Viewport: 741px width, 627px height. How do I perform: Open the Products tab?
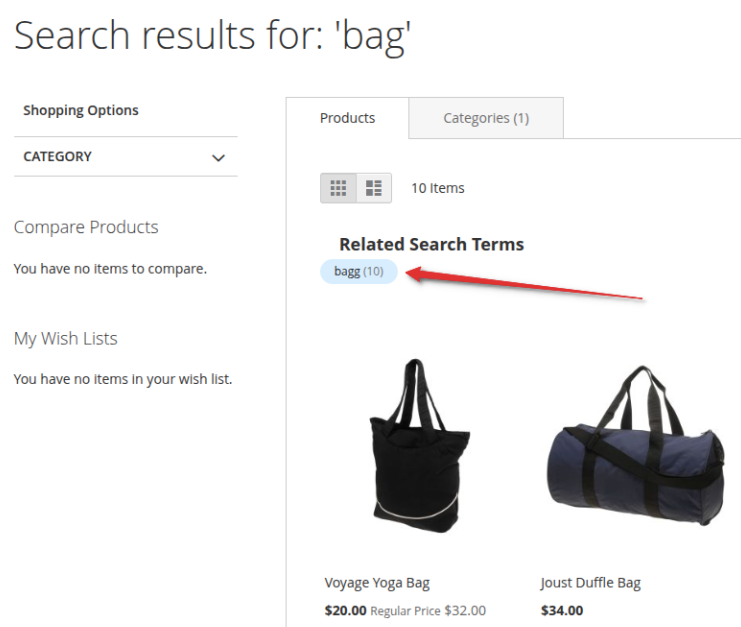pos(347,118)
